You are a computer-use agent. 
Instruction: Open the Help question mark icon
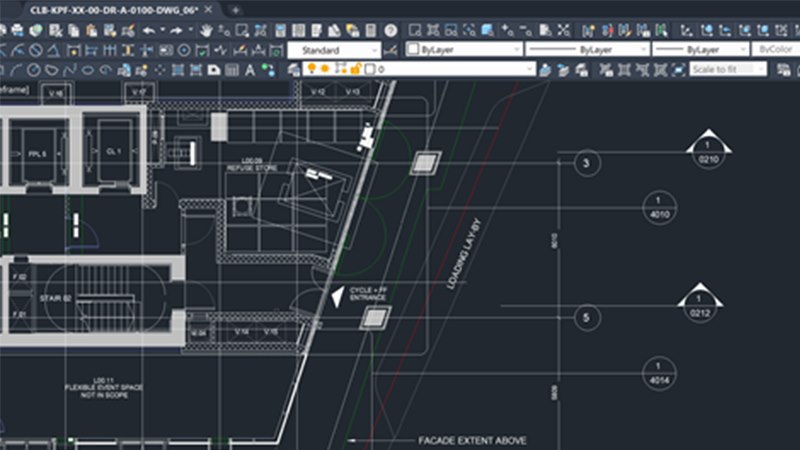pyautogui.click(x=390, y=30)
